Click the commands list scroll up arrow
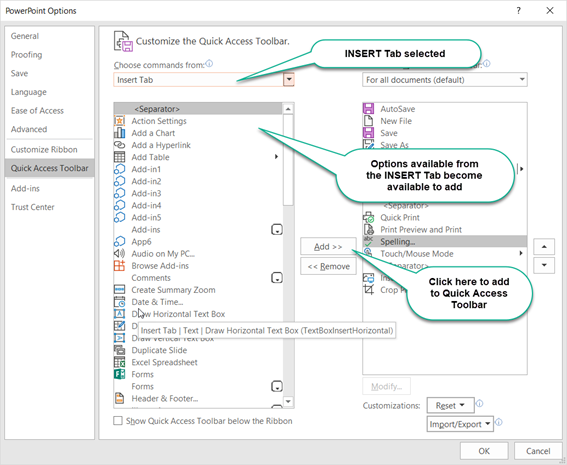Image resolution: width=567 pixels, height=465 pixels. point(288,109)
